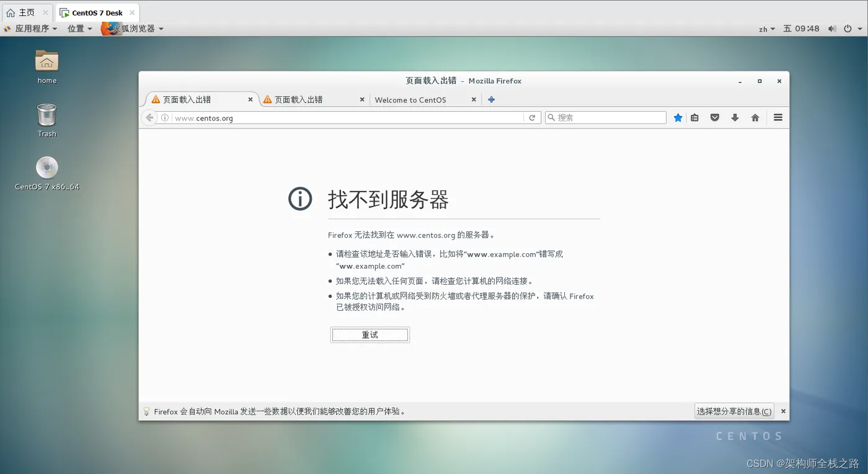Dismiss the Firefox data notification bar
This screenshot has width=868, height=474.
coord(783,411)
